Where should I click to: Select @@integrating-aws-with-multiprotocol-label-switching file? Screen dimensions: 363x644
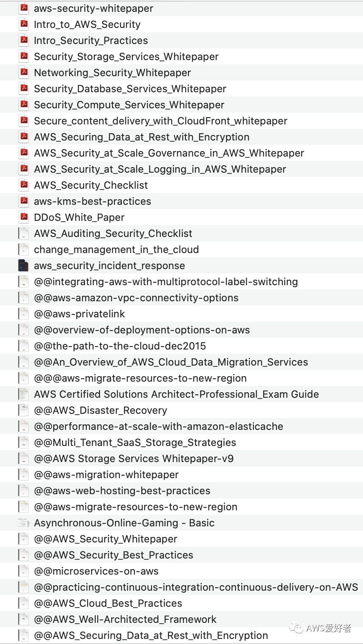click(x=166, y=282)
